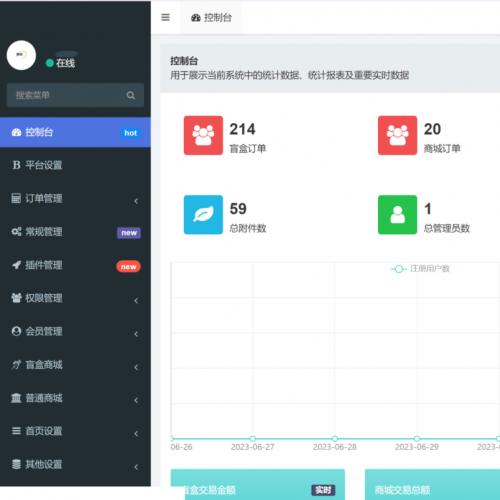Image resolution: width=500 pixels, height=500 pixels.
Task: Click the red 盲盒订单 users icon
Action: point(203,135)
